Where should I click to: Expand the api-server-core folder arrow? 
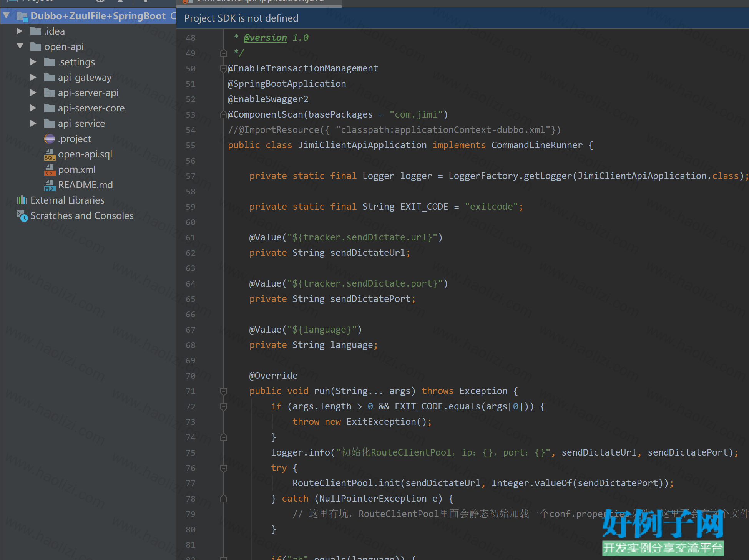[x=33, y=108]
